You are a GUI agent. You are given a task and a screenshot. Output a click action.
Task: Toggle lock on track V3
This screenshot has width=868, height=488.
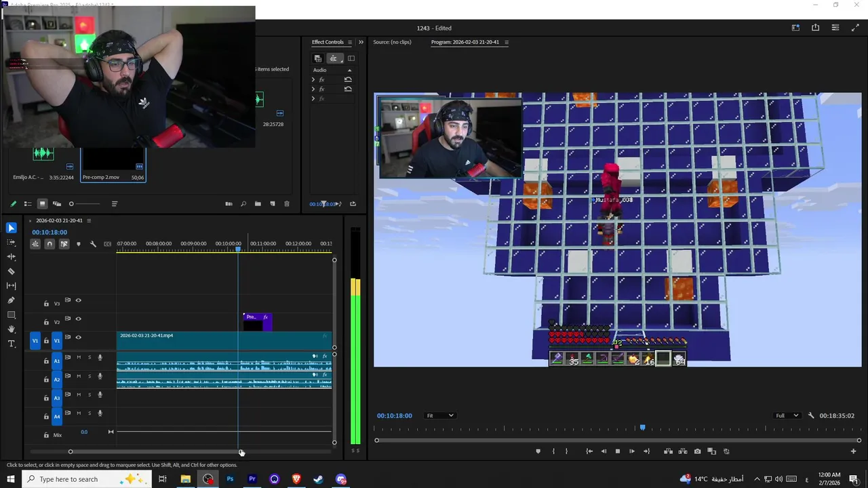46,304
